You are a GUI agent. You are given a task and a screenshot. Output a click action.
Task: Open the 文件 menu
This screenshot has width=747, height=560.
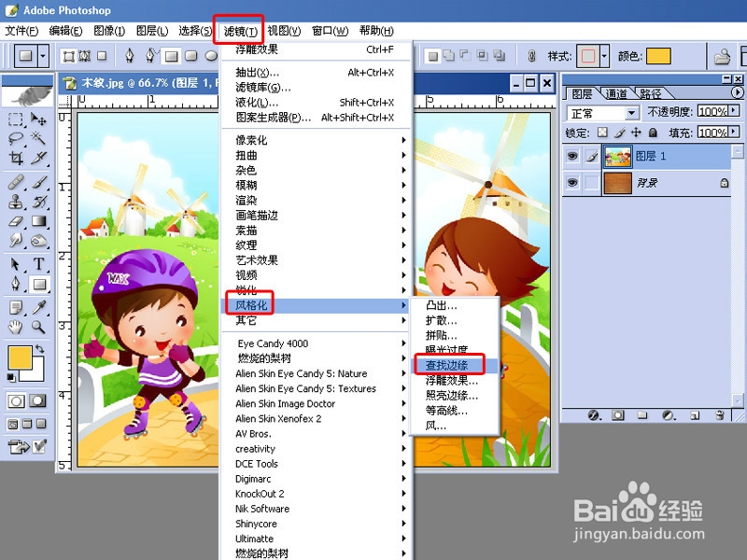pos(21,31)
